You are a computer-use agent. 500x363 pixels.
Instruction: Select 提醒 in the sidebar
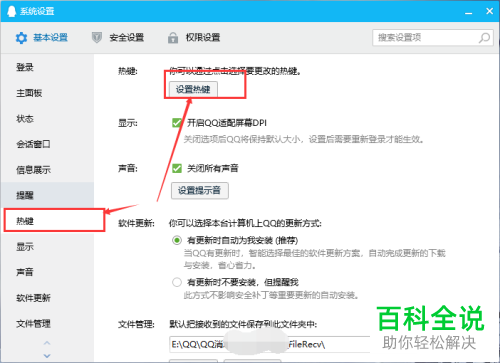coord(47,195)
